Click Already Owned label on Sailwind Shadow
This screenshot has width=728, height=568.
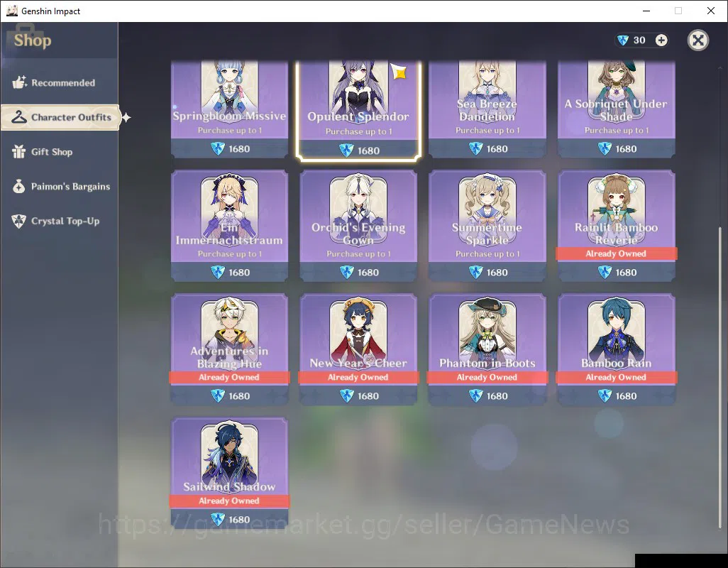229,501
